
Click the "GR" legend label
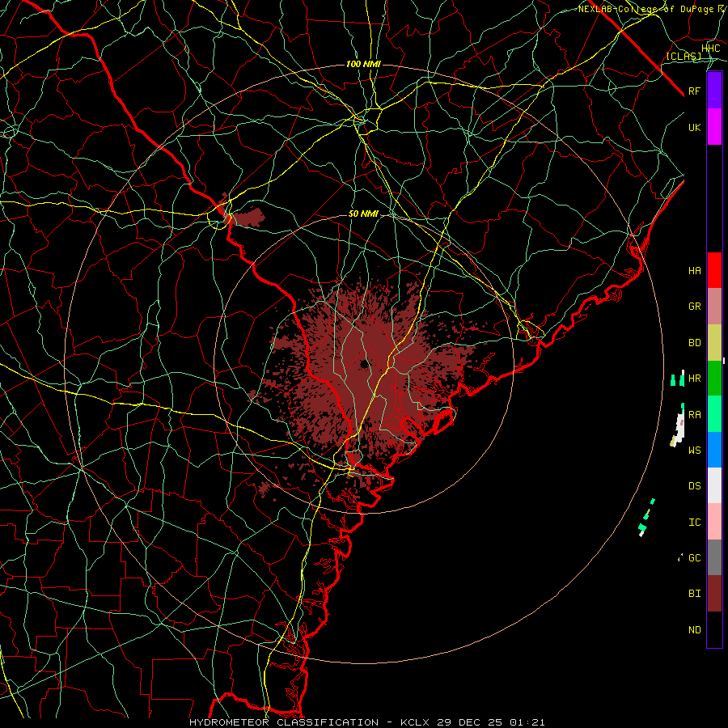pyautogui.click(x=694, y=307)
